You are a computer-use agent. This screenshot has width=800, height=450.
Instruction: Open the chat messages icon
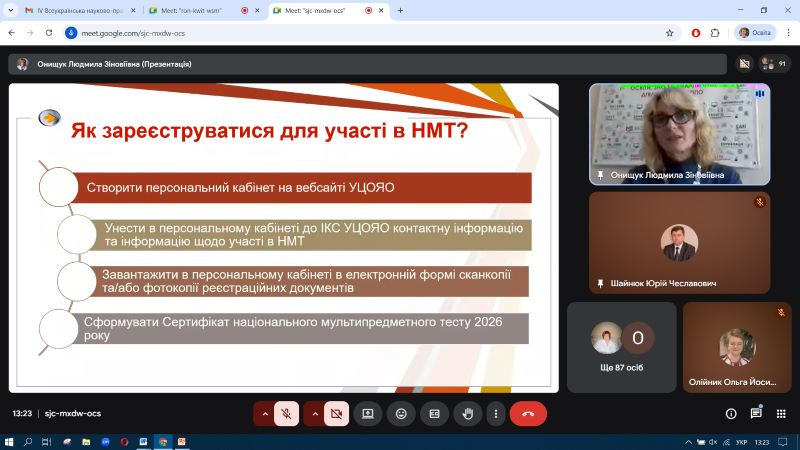755,413
